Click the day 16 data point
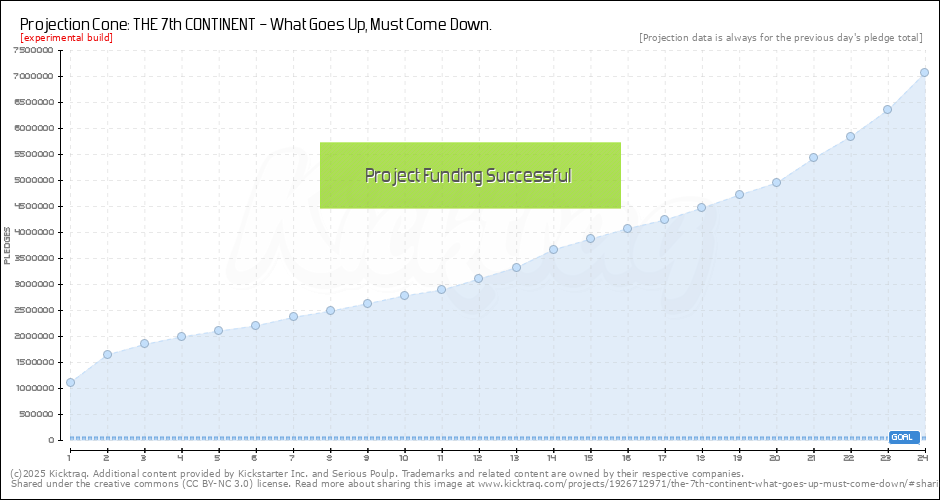This screenshot has width=940, height=500. pos(627,228)
